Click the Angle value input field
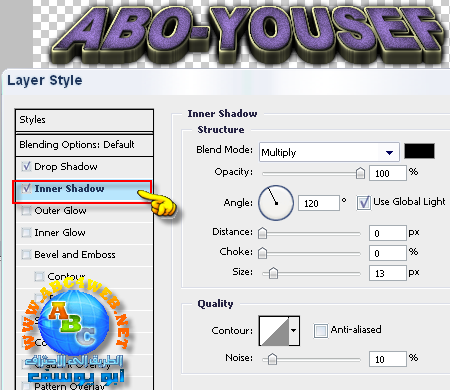The width and height of the screenshot is (450, 390). tap(318, 203)
